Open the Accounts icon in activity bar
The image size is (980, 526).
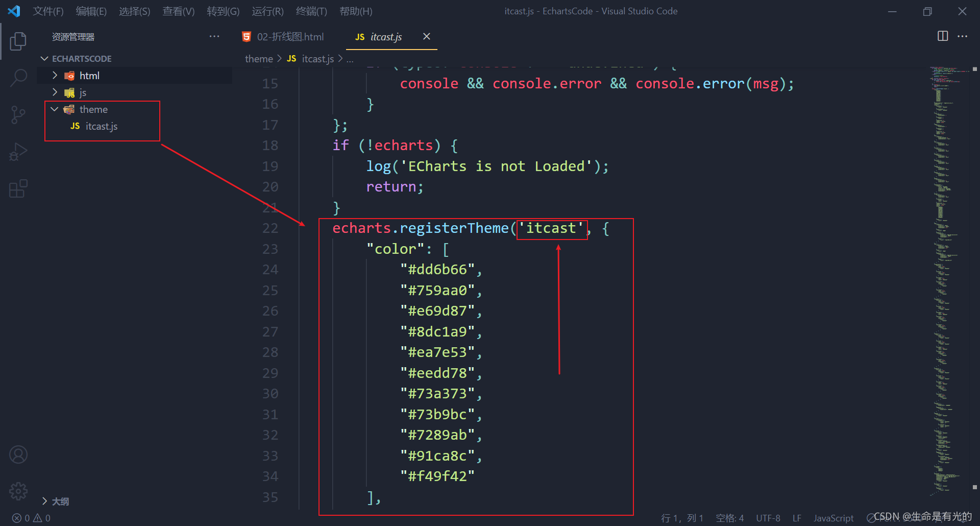pyautogui.click(x=18, y=455)
